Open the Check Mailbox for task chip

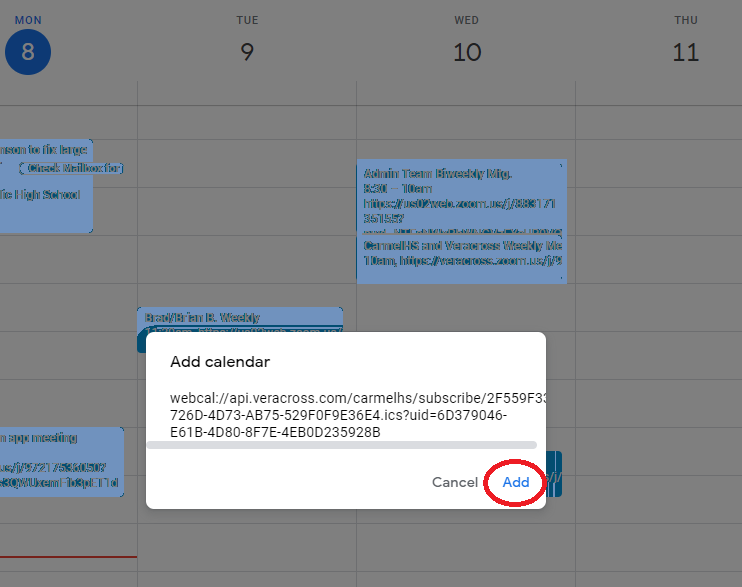point(71,168)
